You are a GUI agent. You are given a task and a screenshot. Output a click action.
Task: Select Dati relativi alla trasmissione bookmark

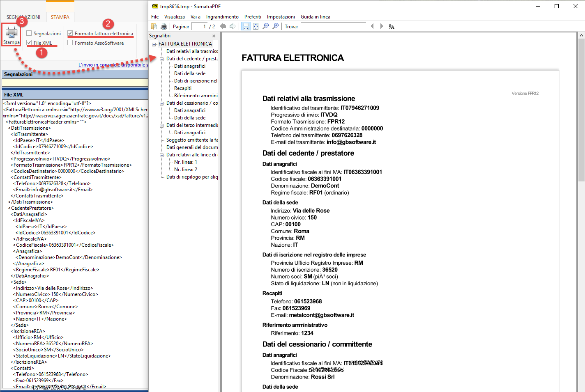pyautogui.click(x=192, y=51)
